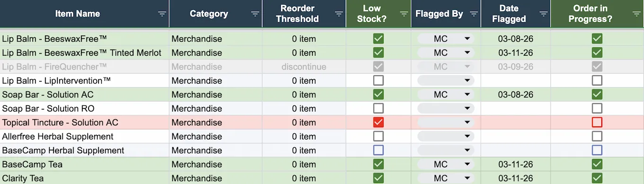Check Low Stock for BaseCamp Herbal Supplement
Viewport: 644px width, 184px height.
click(x=378, y=150)
